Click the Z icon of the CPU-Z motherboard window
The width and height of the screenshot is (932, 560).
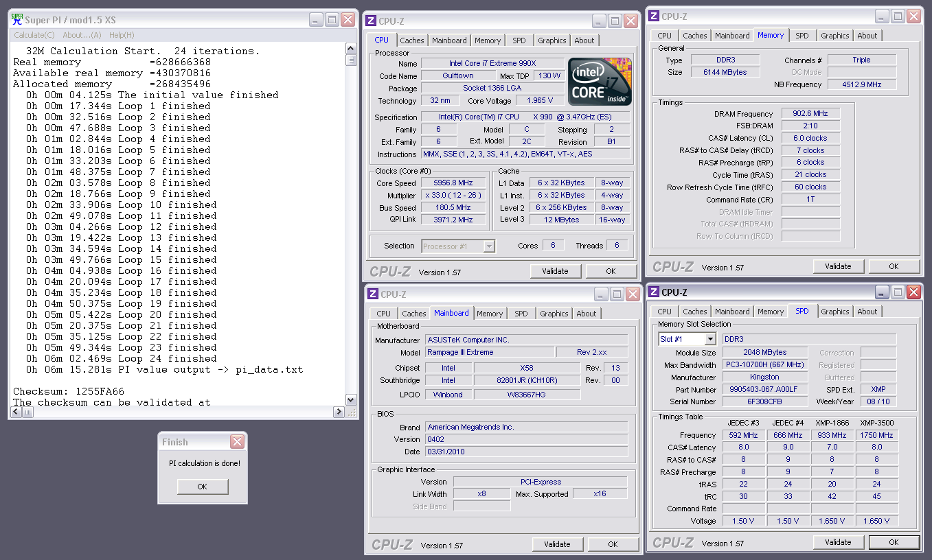pos(373,294)
